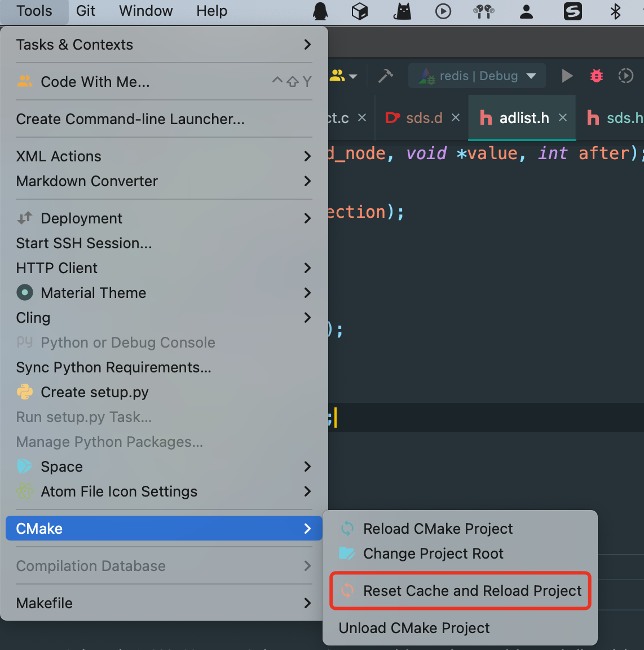Choose Reload CMake Project
644x650 pixels.
(438, 529)
